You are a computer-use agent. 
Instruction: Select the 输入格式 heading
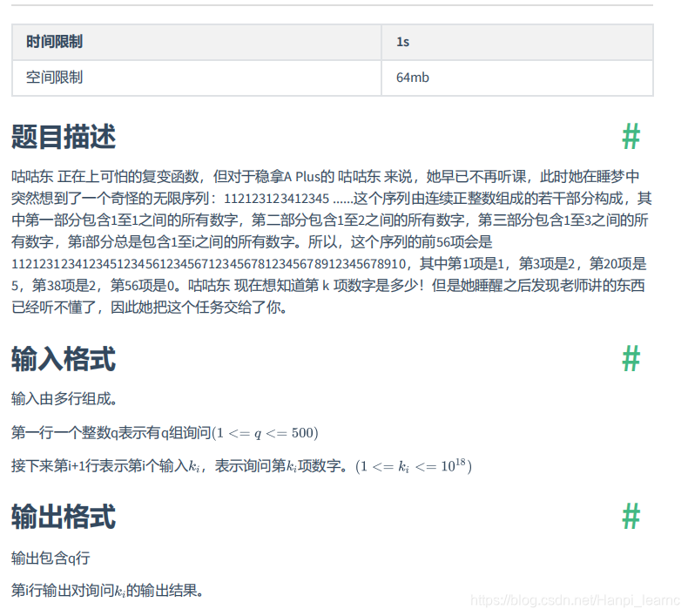(x=64, y=359)
